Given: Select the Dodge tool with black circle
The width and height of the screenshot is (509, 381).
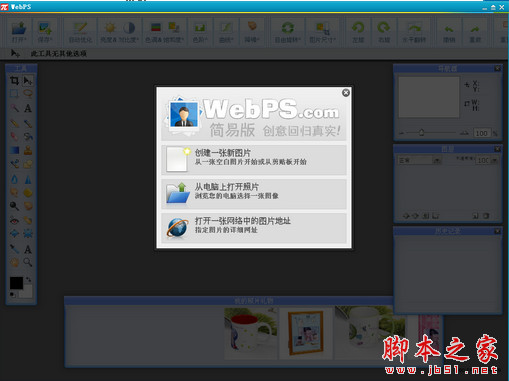Looking at the screenshot, I should [x=14, y=206].
